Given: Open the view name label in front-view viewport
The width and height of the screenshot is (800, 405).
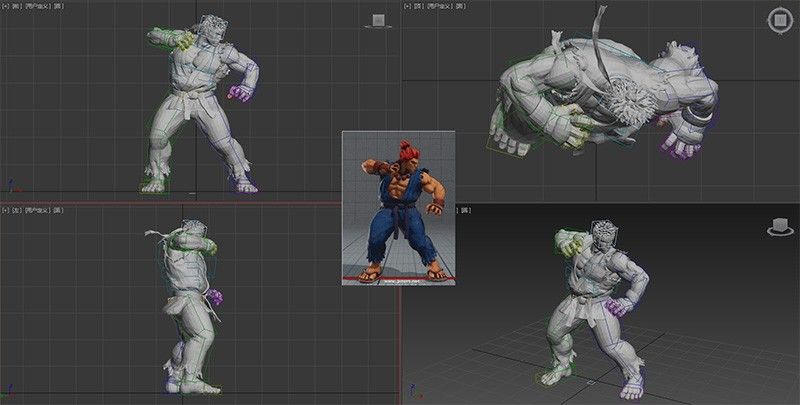Looking at the screenshot, I should tap(16, 6).
